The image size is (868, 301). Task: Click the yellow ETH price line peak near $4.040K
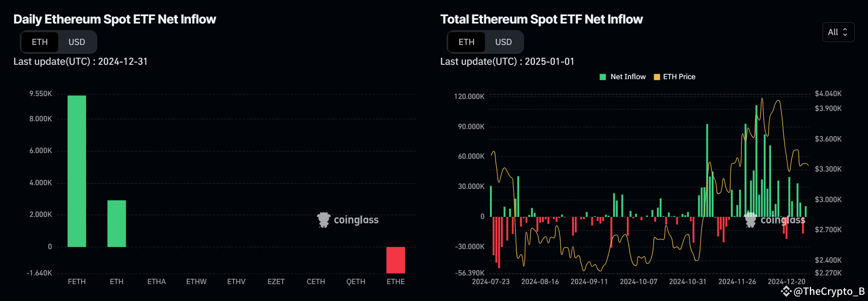pos(762,99)
